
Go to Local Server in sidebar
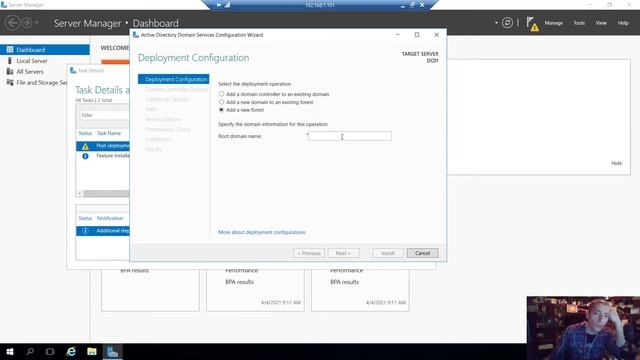click(x=32, y=60)
